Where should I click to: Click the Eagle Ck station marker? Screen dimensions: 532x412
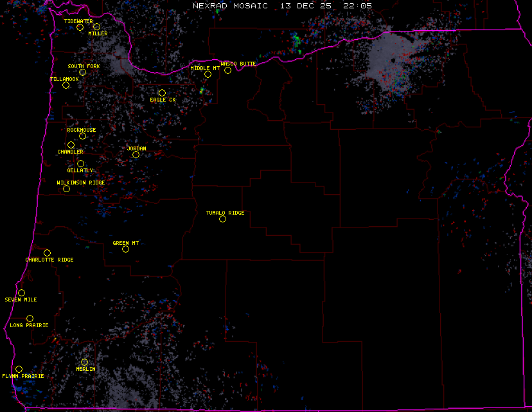(x=162, y=93)
